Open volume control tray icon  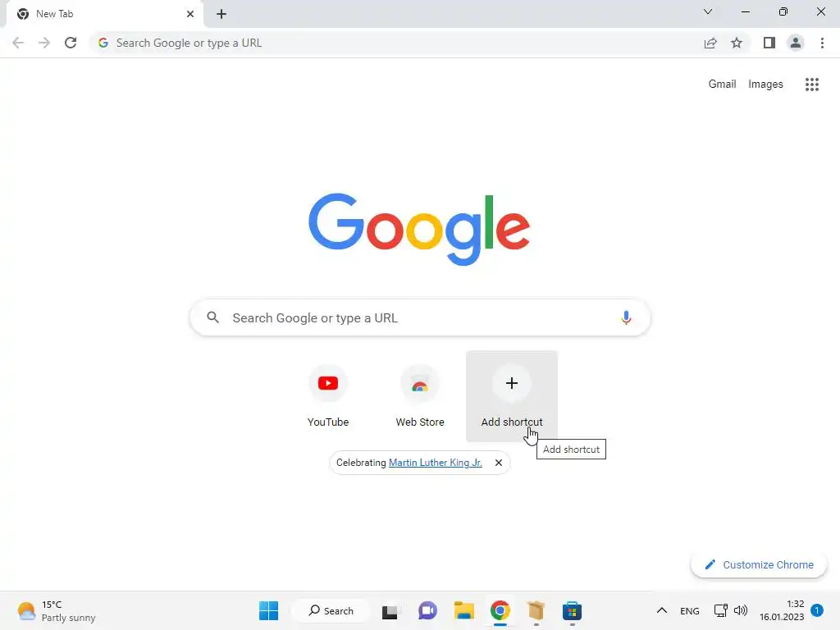(741, 610)
